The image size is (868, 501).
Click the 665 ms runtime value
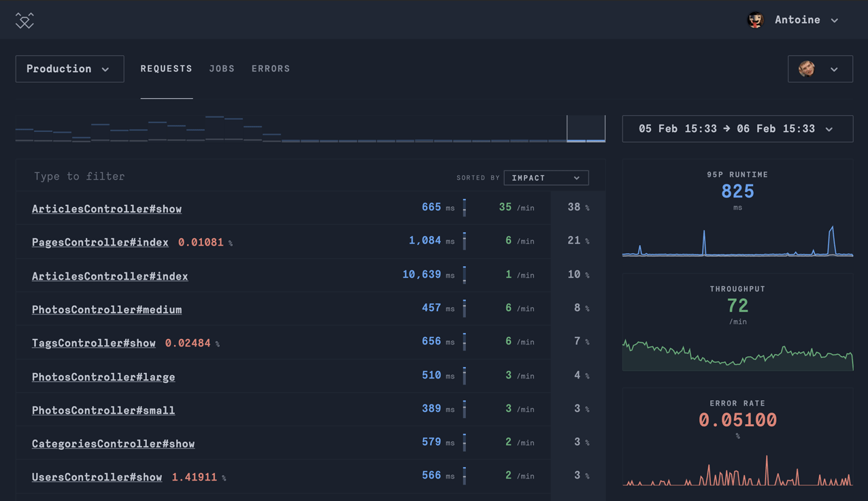[438, 207]
